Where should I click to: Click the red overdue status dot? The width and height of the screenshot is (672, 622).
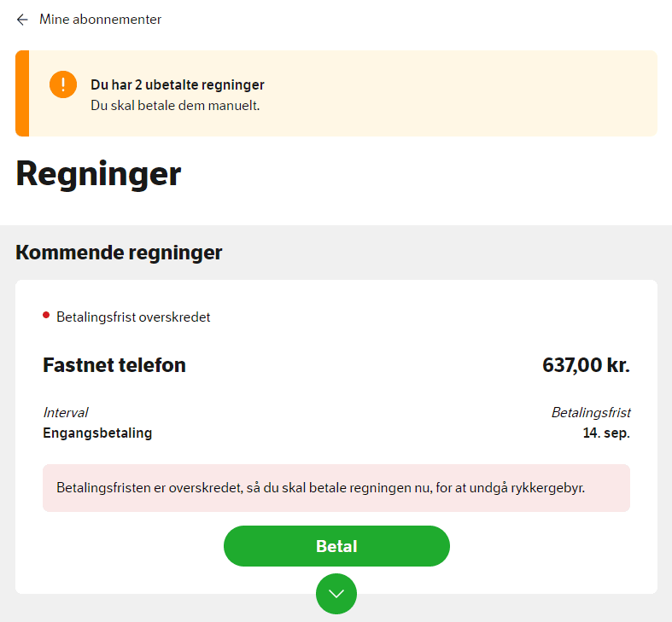click(46, 316)
